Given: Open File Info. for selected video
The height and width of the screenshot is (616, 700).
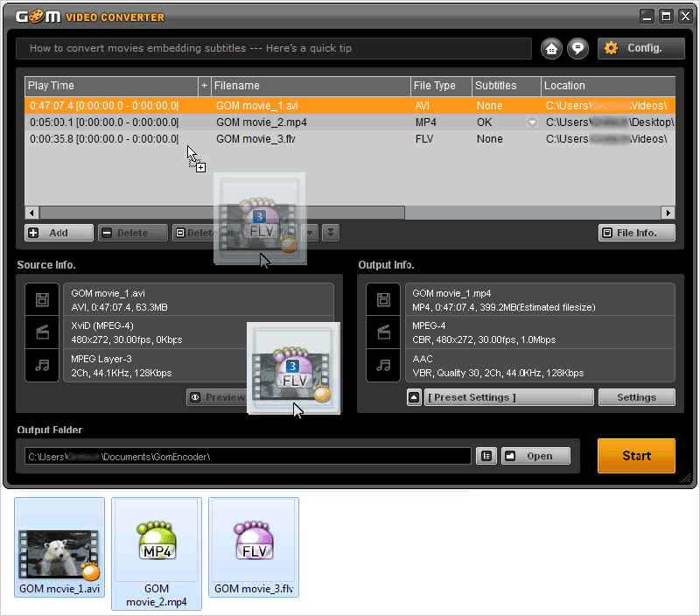Looking at the screenshot, I should [x=637, y=233].
